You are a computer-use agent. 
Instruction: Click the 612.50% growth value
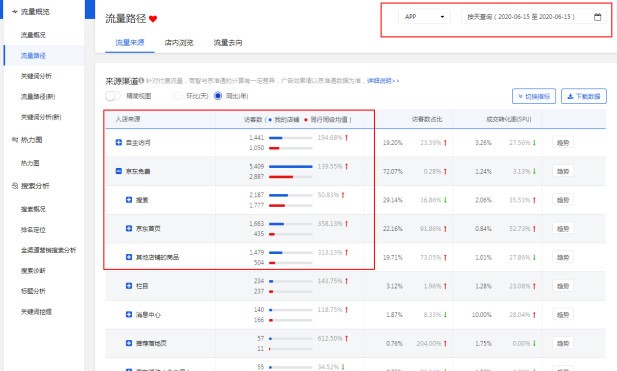click(330, 338)
